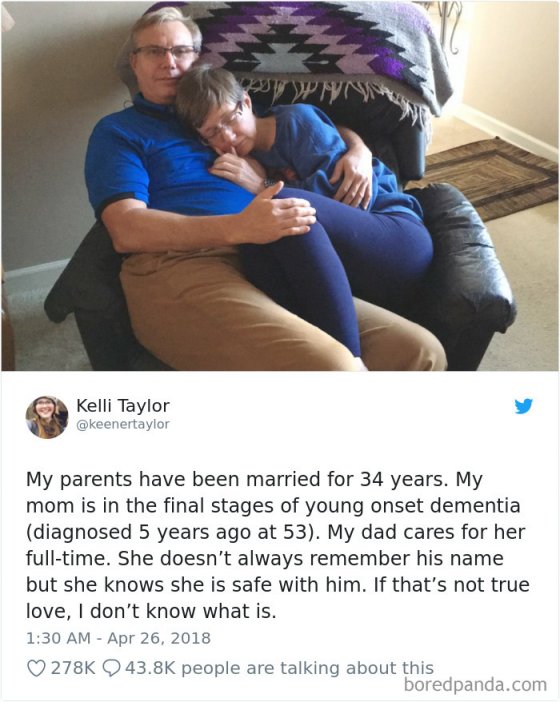Click the blue Twitter bird logo
The width and height of the screenshot is (560, 702).
click(x=523, y=406)
